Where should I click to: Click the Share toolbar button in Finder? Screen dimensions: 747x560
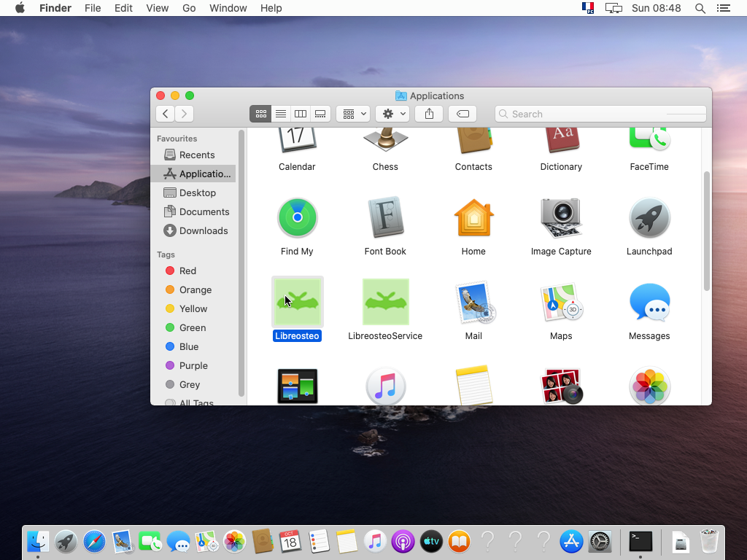[x=429, y=114]
